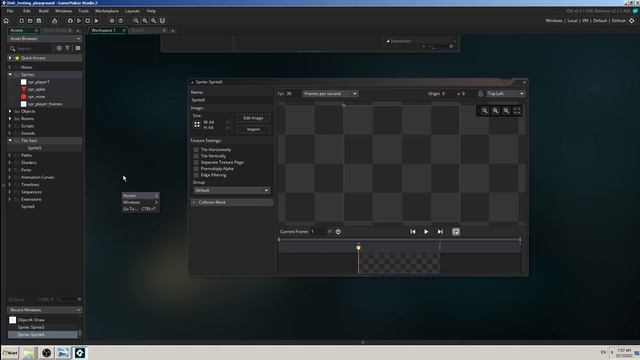Expand the Collision Mask section
Screen dimensions: 640x360
tap(232, 202)
